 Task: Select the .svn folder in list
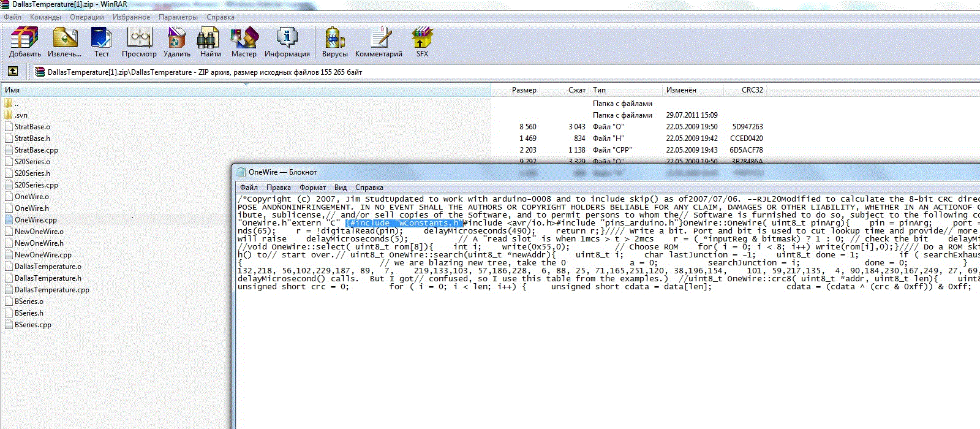pyautogui.click(x=21, y=115)
